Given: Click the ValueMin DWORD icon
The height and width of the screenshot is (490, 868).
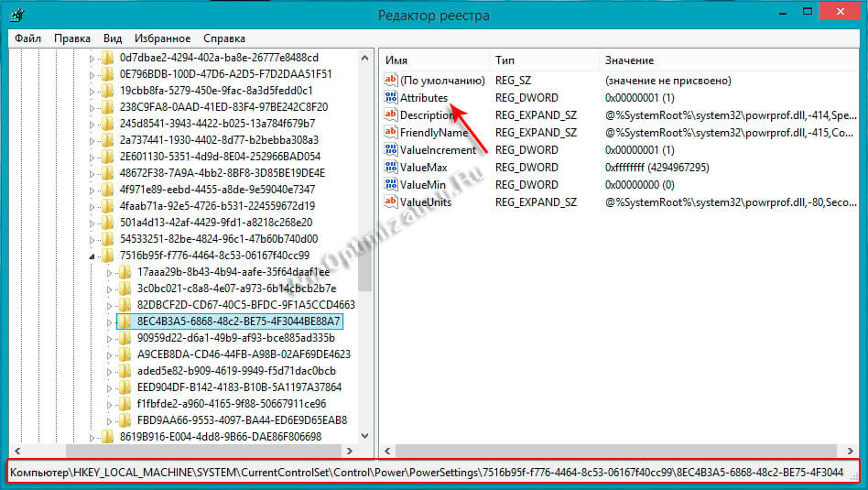Looking at the screenshot, I should [x=391, y=184].
